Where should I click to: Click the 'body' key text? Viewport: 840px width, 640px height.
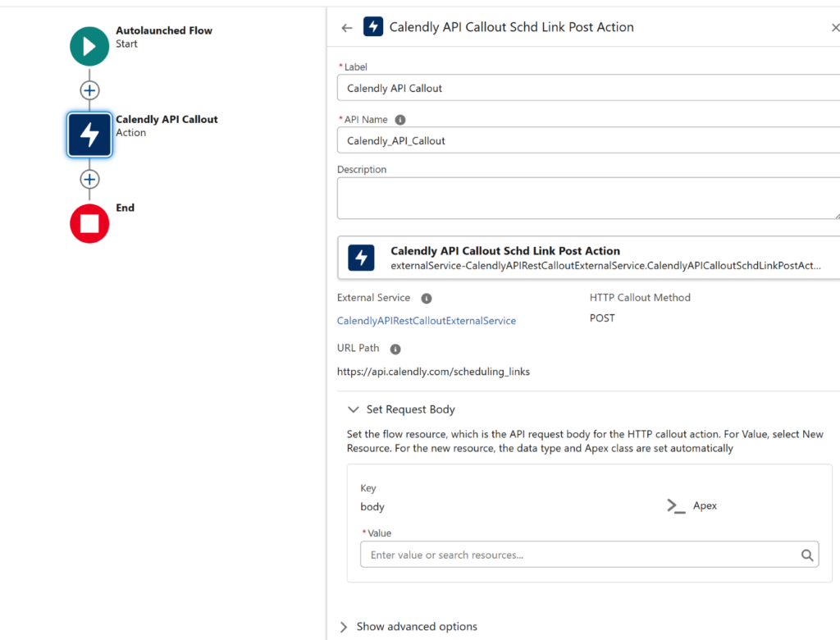point(372,506)
